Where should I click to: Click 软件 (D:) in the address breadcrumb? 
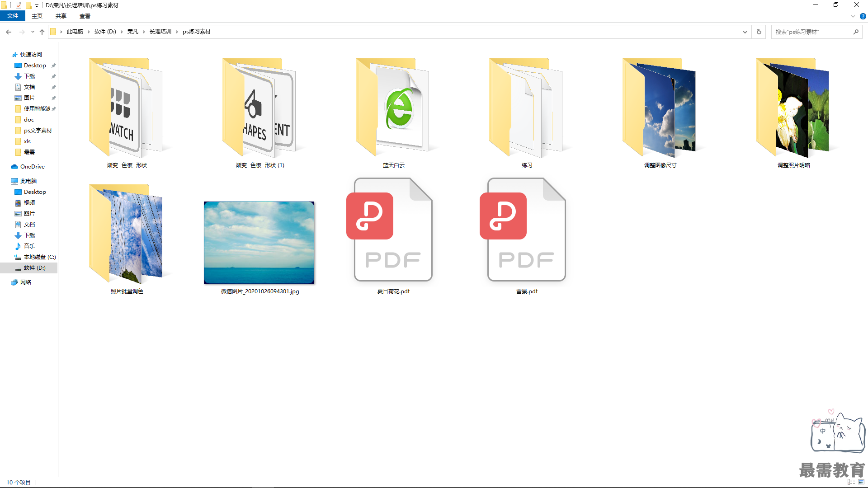tap(105, 32)
